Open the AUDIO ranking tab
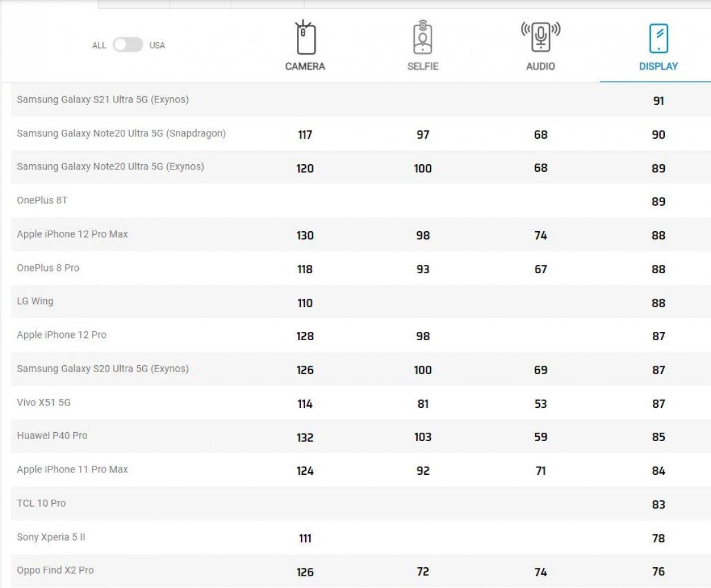This screenshot has height=588, width=711. coord(540,66)
